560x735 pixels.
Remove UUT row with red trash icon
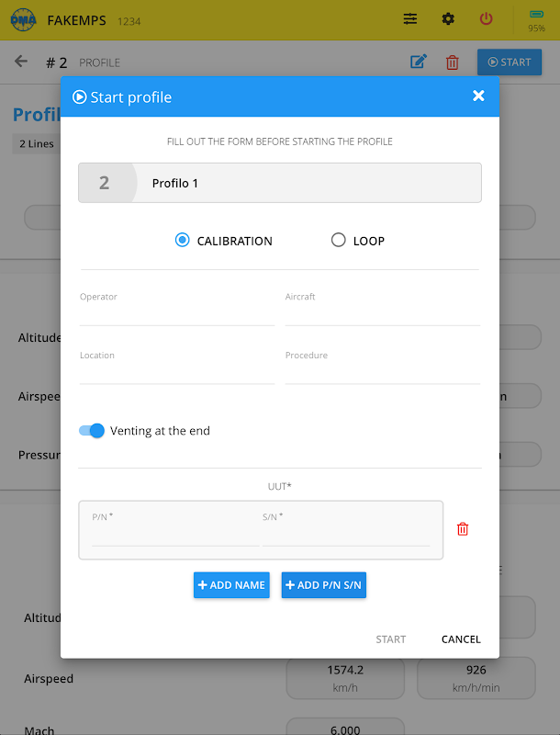(463, 529)
